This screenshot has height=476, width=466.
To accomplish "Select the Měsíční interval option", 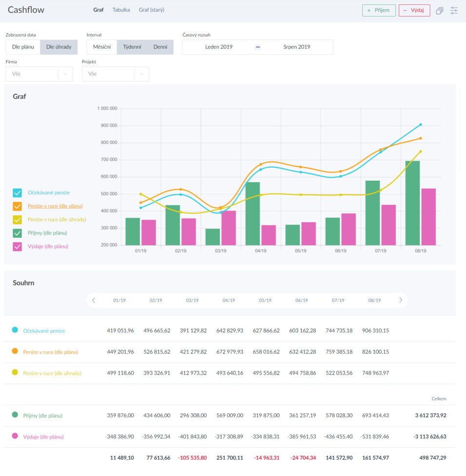I will point(102,47).
